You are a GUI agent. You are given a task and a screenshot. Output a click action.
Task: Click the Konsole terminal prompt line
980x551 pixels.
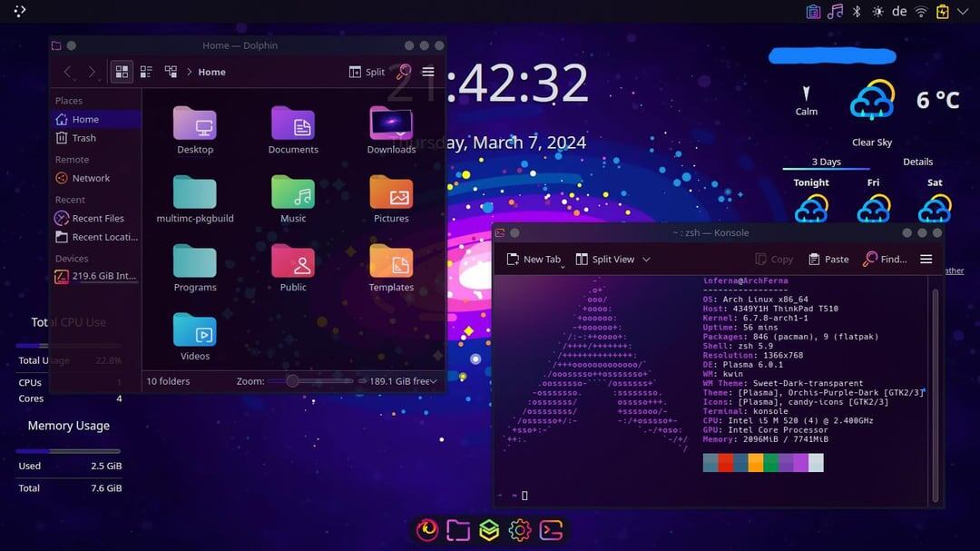pos(514,496)
